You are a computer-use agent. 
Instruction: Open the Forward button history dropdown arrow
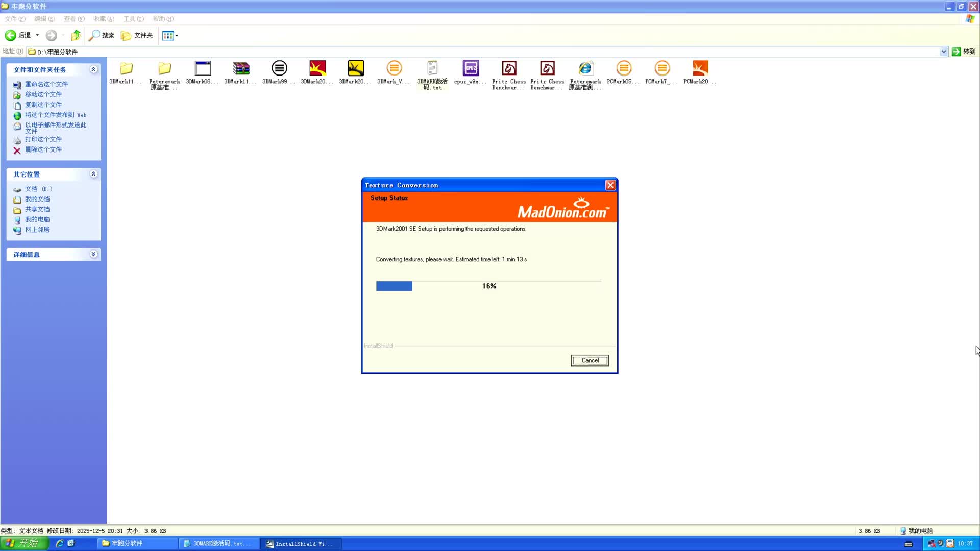point(63,35)
